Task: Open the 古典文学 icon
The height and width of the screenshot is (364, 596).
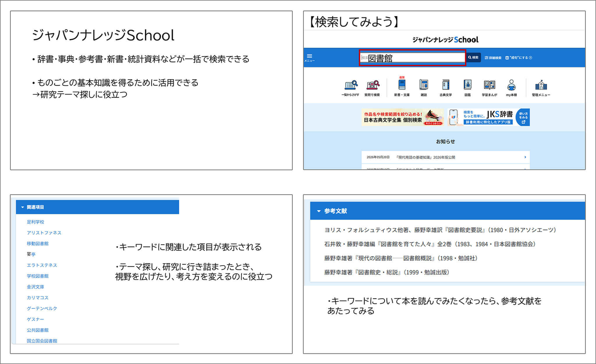Action: (446, 88)
